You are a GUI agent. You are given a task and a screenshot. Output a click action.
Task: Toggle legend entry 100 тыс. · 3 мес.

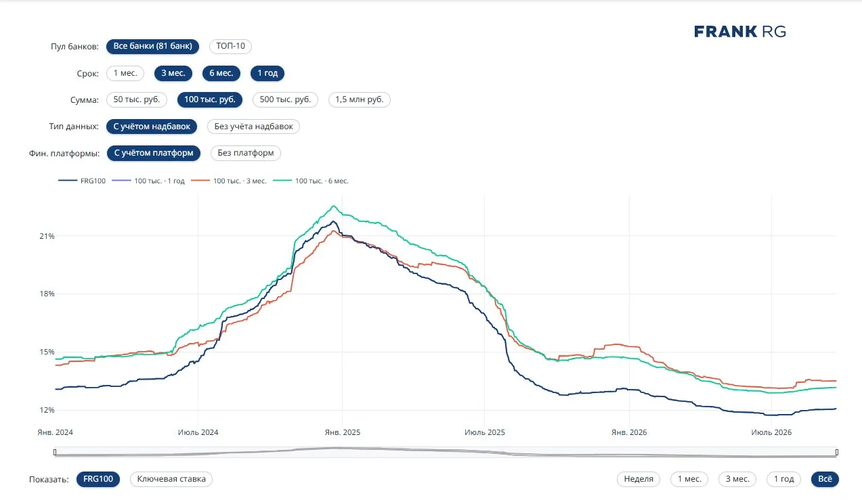coord(229,181)
